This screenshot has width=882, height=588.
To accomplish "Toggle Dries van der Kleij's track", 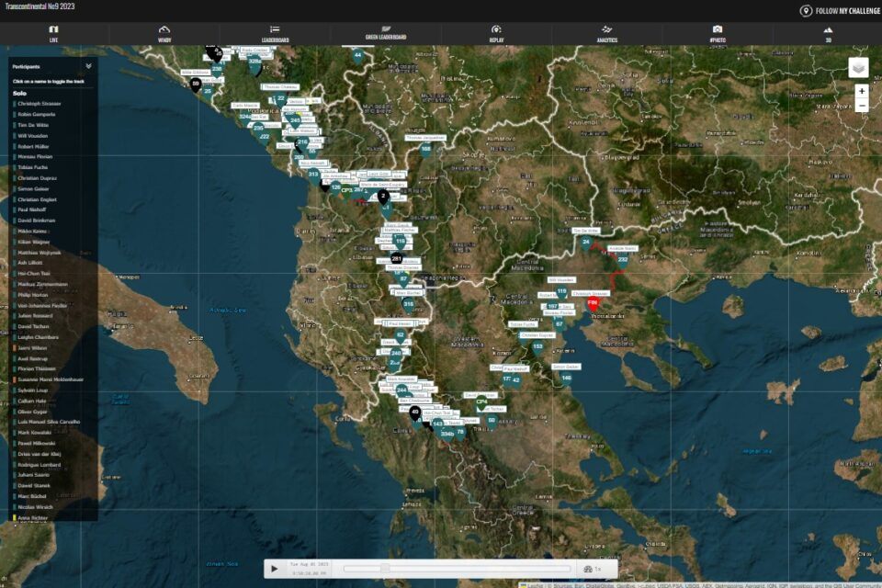I will (x=39, y=454).
